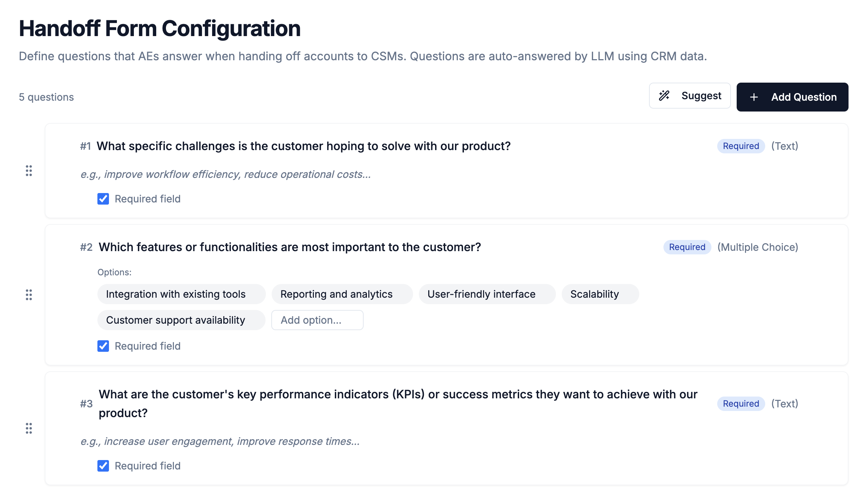868x490 pixels.
Task: Grab the drag handle for question #3
Action: [29, 428]
